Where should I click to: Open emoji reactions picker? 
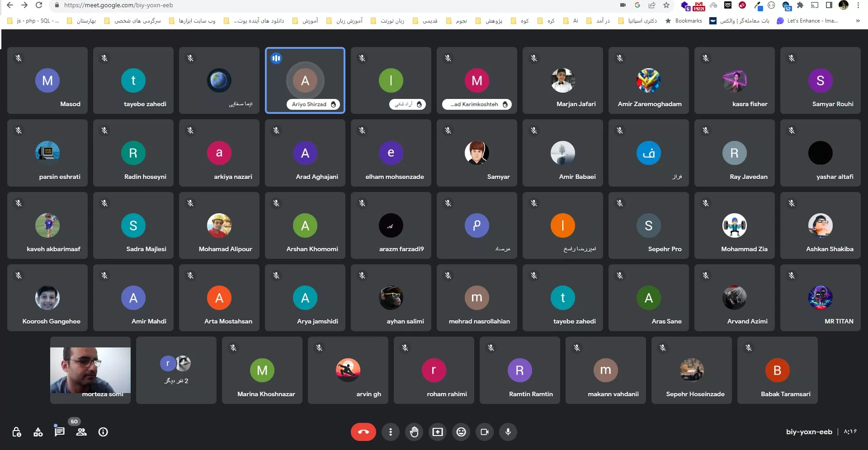click(461, 432)
